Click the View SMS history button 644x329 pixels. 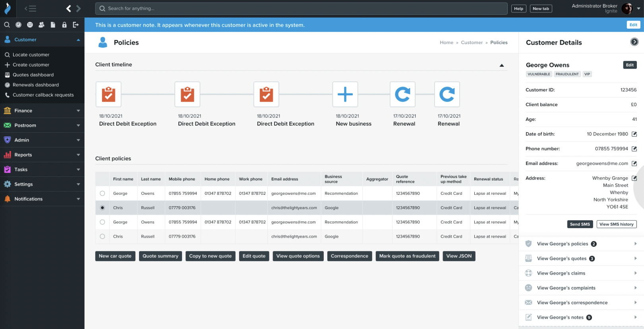pos(617,224)
